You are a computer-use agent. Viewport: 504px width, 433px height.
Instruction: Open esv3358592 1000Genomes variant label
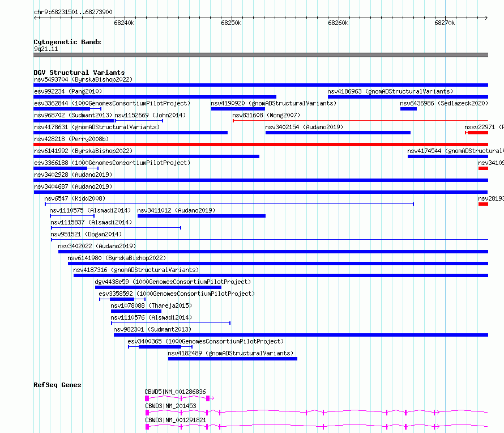177,294
